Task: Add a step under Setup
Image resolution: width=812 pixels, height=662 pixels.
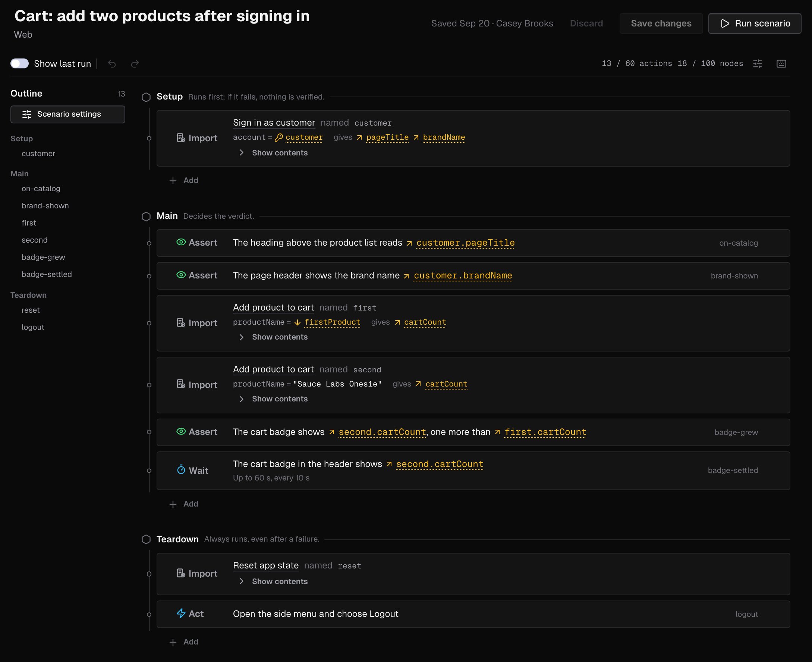Action: point(184,181)
